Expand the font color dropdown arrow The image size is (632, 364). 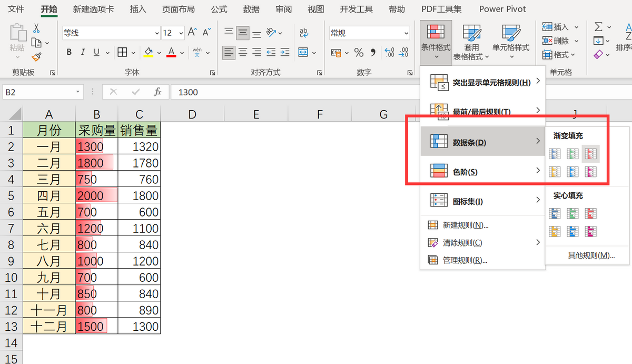182,53
